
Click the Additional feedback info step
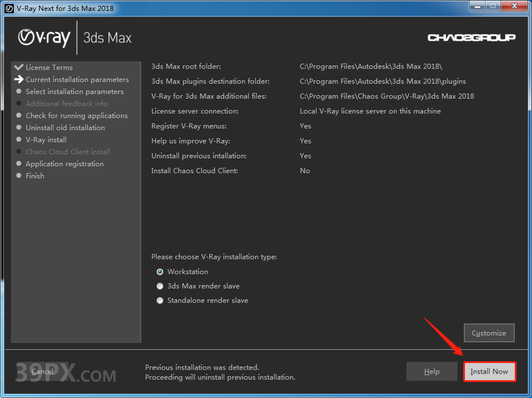(x=66, y=103)
